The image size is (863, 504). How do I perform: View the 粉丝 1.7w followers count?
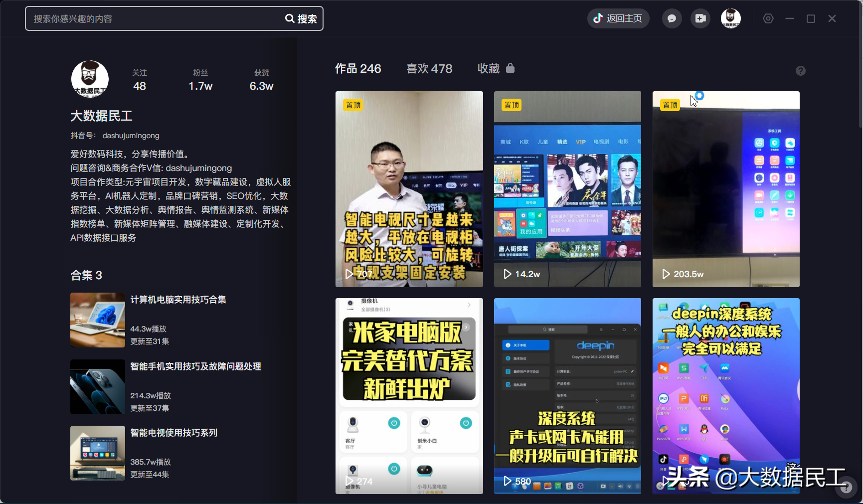pos(200,79)
